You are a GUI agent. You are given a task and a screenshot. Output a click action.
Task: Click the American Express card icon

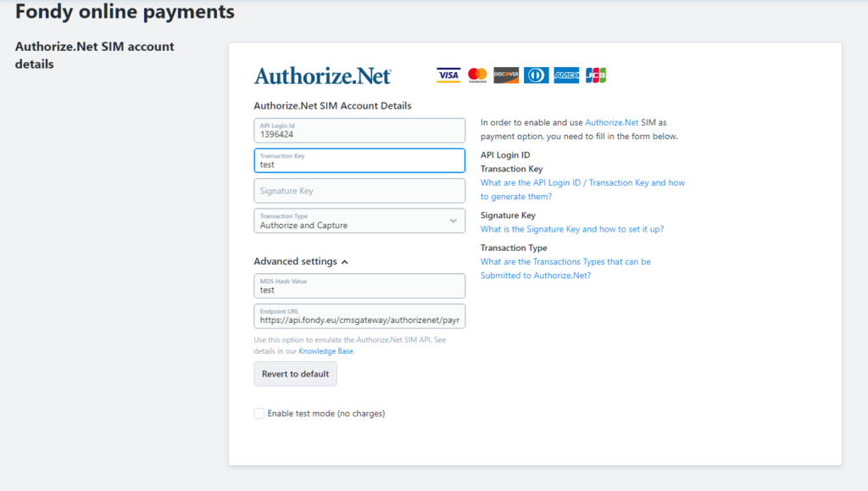tap(566, 75)
